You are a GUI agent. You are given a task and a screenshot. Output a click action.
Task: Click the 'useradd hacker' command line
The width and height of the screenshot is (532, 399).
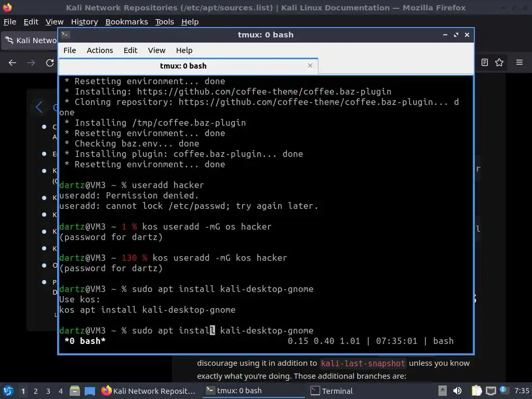168,185
